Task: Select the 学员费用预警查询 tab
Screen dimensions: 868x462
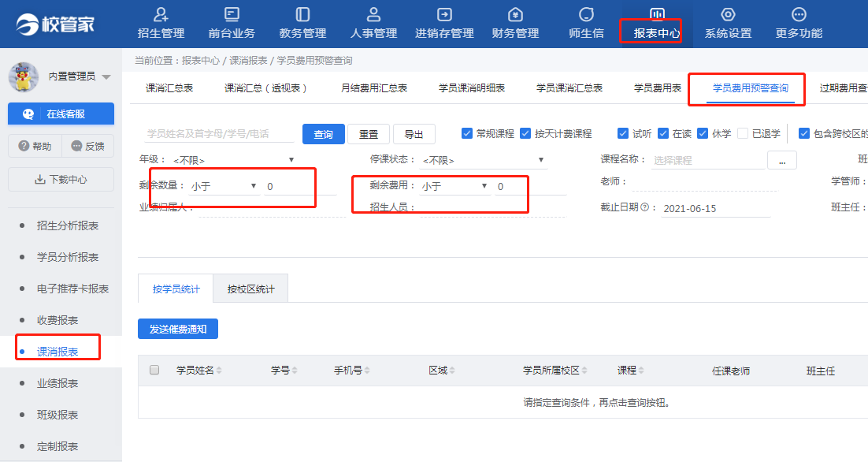Action: (x=751, y=88)
